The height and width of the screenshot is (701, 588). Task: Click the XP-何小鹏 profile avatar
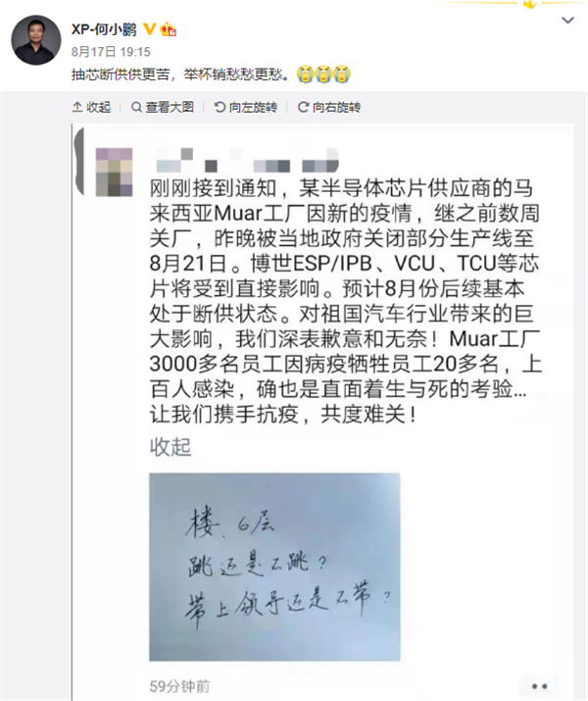35,40
